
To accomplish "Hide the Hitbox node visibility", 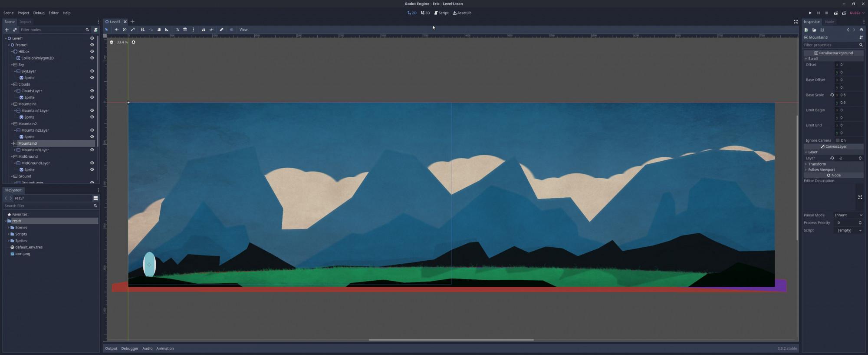I will pos(92,51).
